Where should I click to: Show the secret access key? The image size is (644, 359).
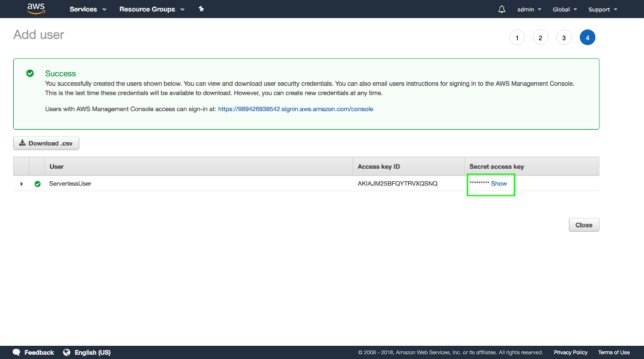click(x=499, y=184)
